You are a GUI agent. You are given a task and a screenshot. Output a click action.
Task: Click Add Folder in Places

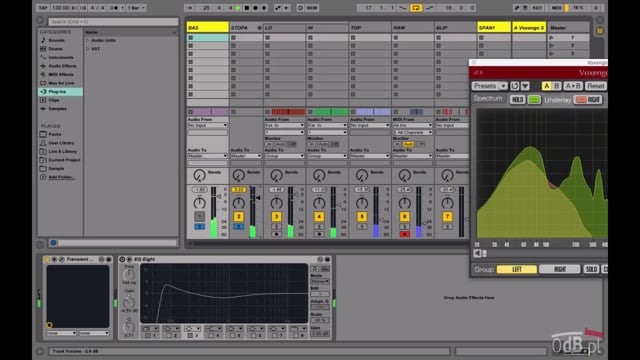click(61, 177)
